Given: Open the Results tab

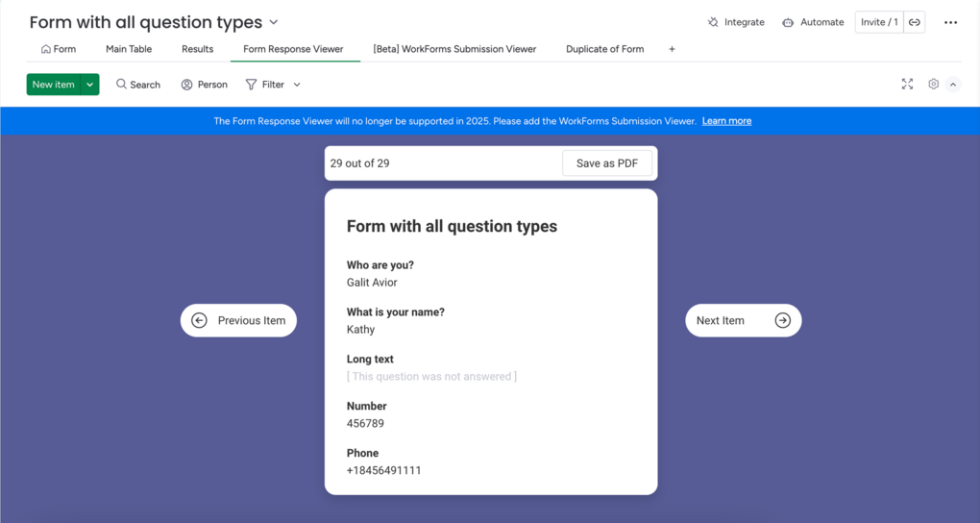Looking at the screenshot, I should coord(198,49).
